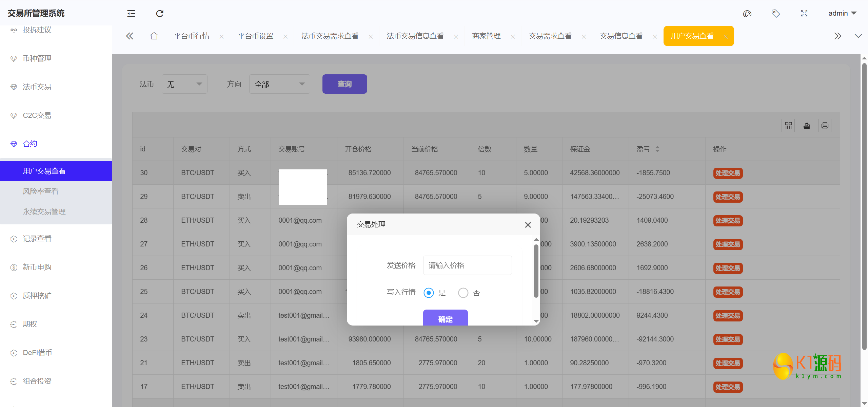
Task: Click the 请输入价格 price input field
Action: [x=467, y=265]
